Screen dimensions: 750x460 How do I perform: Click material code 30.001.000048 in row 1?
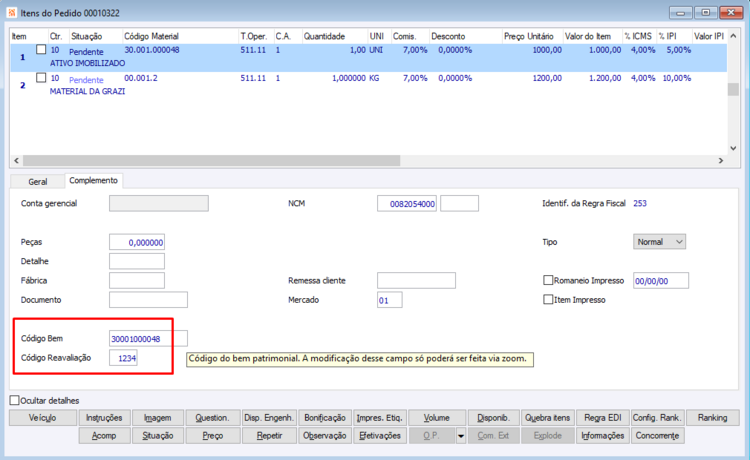[152, 50]
